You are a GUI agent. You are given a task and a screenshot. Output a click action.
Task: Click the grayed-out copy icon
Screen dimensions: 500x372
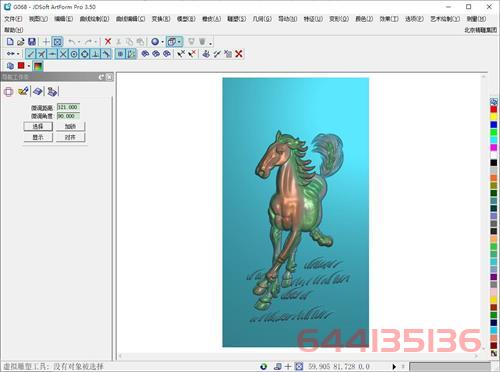[x=129, y=42]
